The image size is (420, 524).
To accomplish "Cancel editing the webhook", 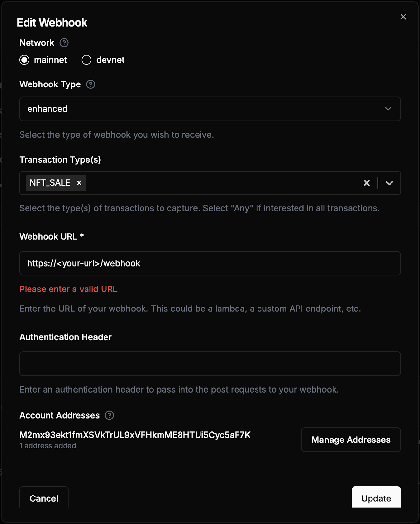I will point(44,497).
